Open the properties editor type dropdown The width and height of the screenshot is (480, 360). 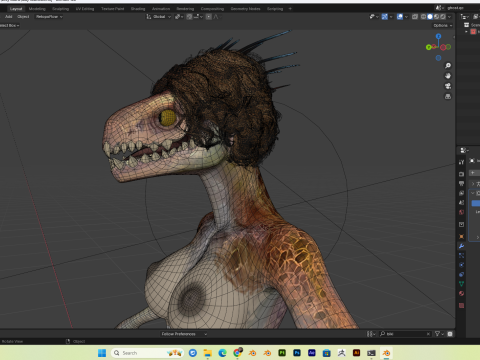click(x=464, y=150)
